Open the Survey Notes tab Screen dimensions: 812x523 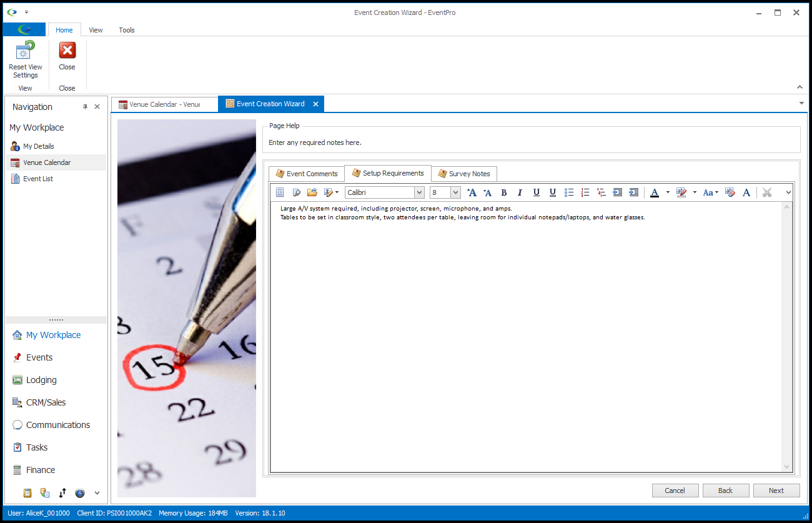464,174
